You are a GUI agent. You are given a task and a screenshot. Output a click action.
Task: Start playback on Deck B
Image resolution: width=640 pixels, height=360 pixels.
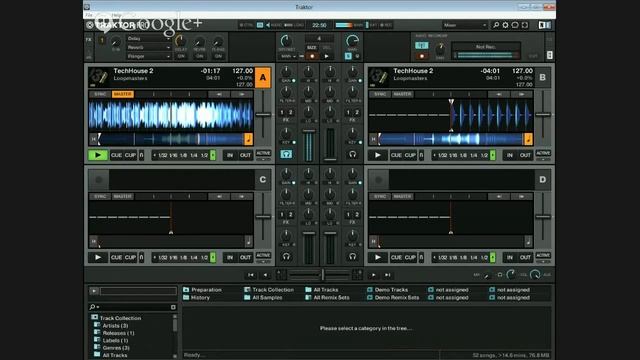[x=378, y=155]
